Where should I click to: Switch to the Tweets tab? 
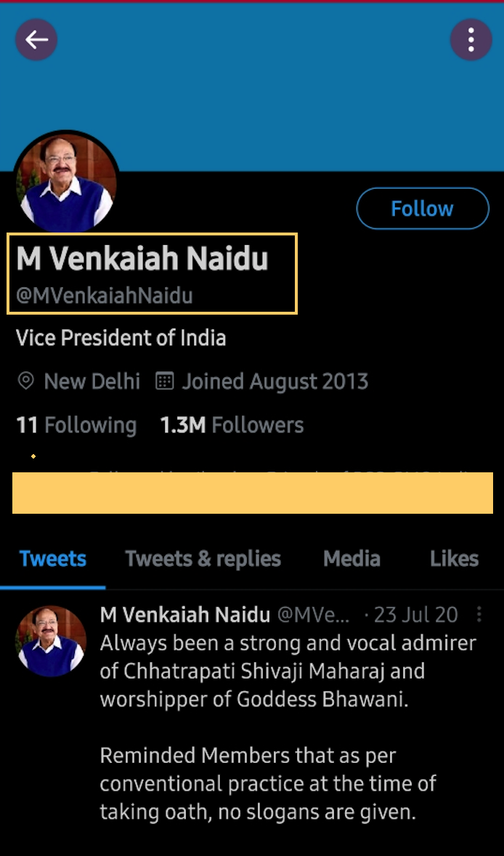point(53,559)
